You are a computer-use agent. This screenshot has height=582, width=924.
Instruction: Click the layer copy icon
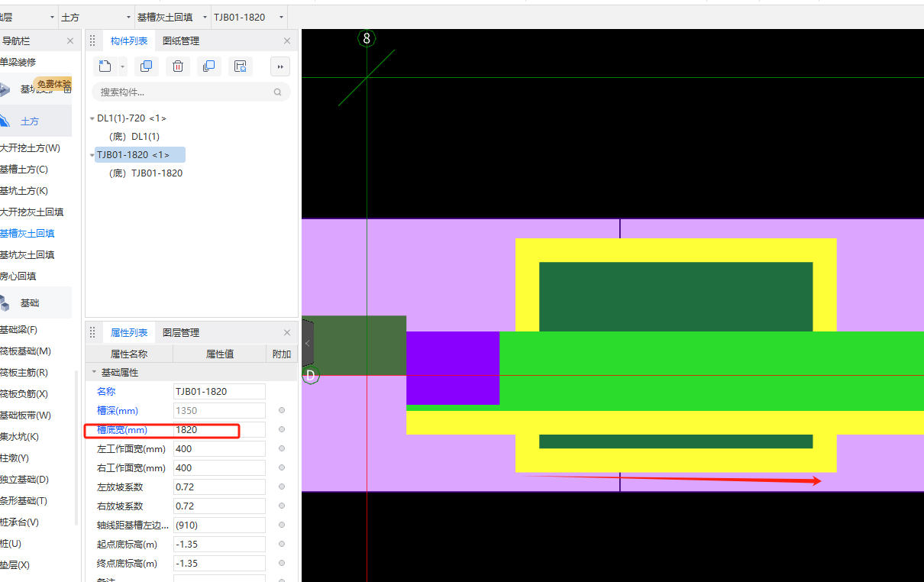[208, 66]
